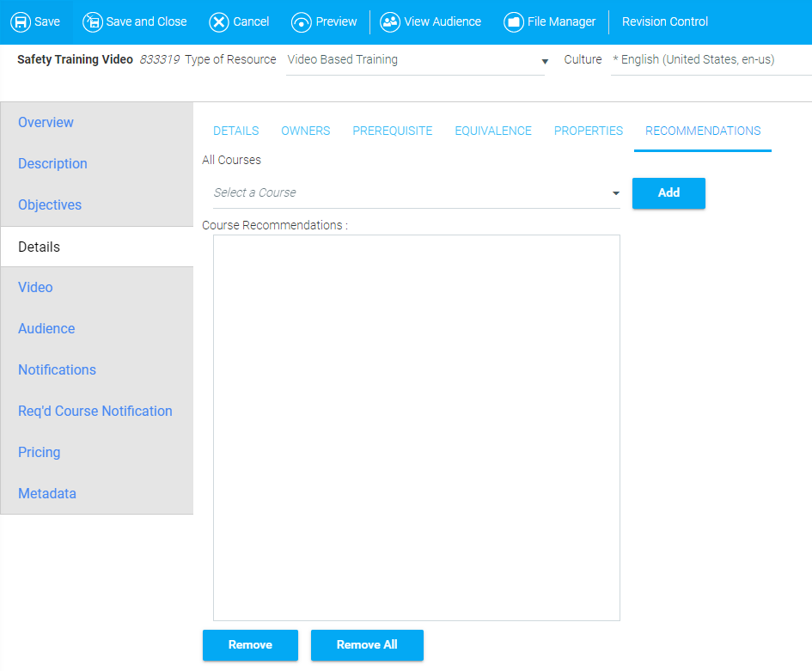The width and height of the screenshot is (812, 671).
Task: Click the Cancel X icon
Action: (x=220, y=22)
